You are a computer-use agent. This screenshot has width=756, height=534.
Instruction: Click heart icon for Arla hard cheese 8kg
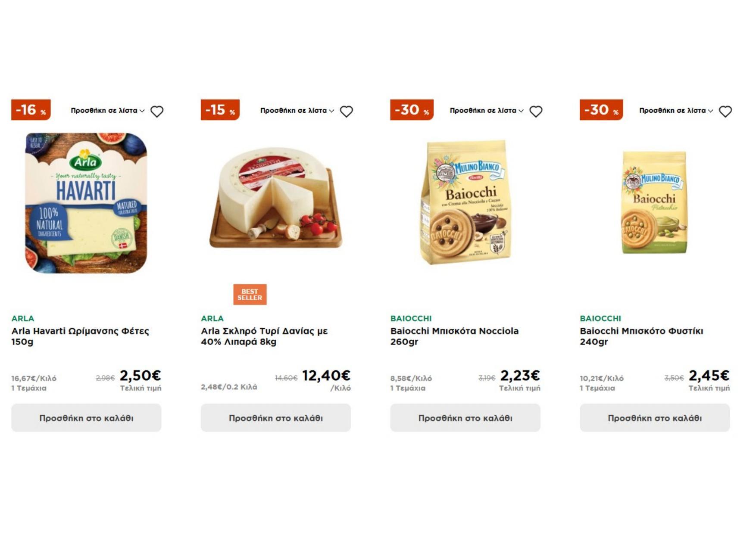(346, 112)
